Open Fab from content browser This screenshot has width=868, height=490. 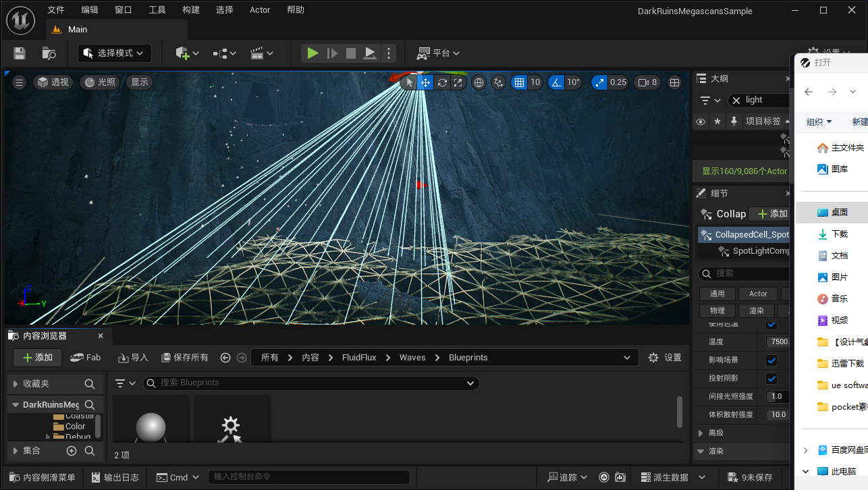coord(86,358)
